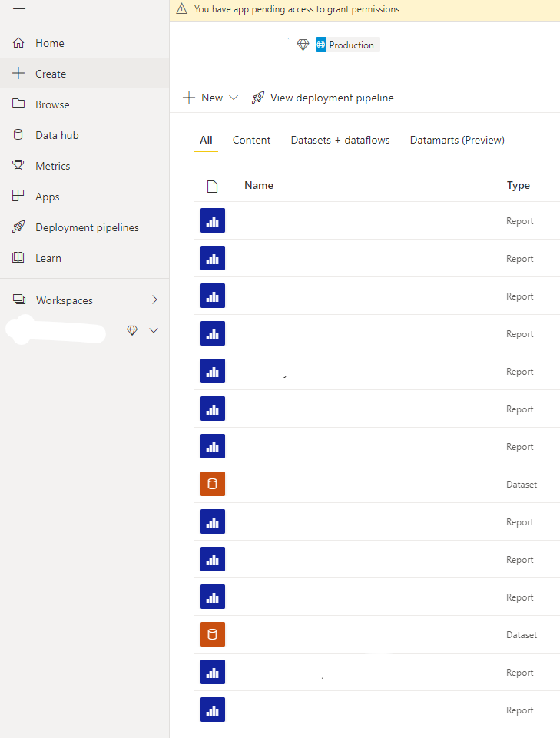Switch to the Datasets + dataflows tab
Viewport: 560px width, 738px height.
[340, 140]
